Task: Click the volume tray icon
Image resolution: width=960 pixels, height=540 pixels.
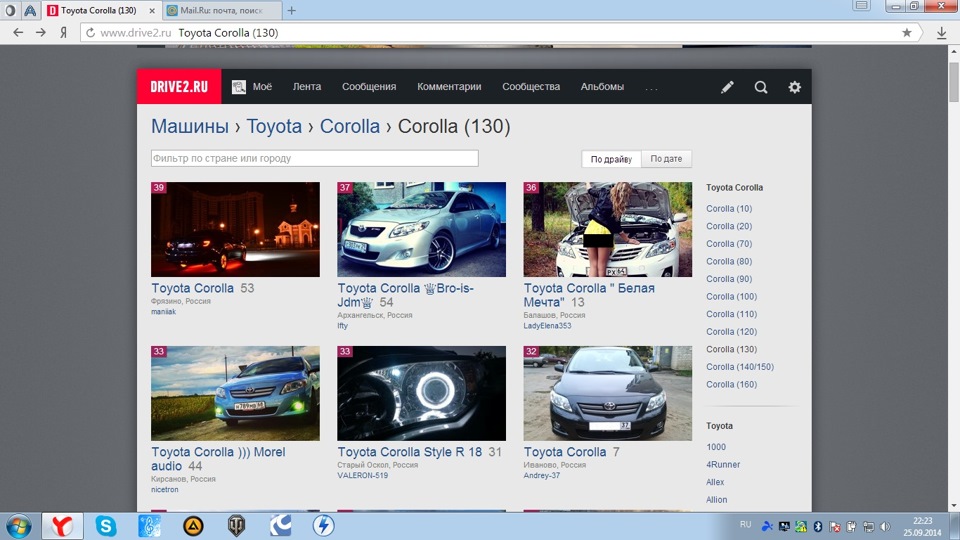Action: point(885,527)
